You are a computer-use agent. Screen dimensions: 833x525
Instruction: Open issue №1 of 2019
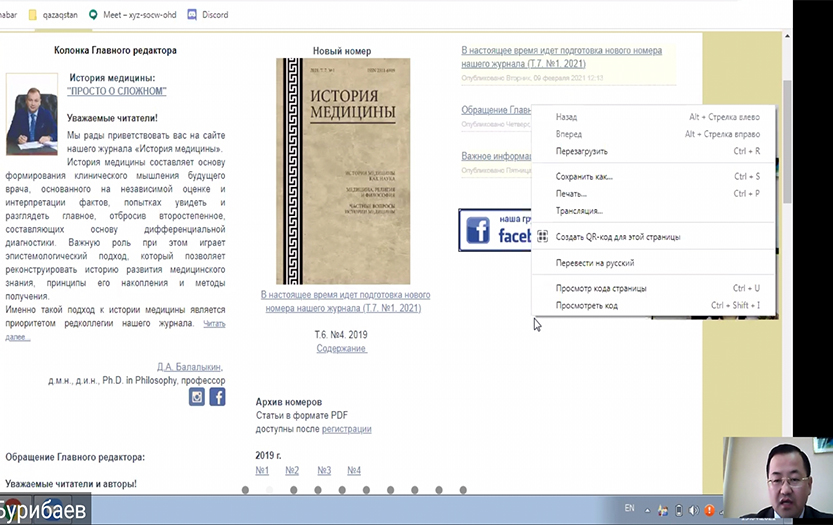point(262,470)
